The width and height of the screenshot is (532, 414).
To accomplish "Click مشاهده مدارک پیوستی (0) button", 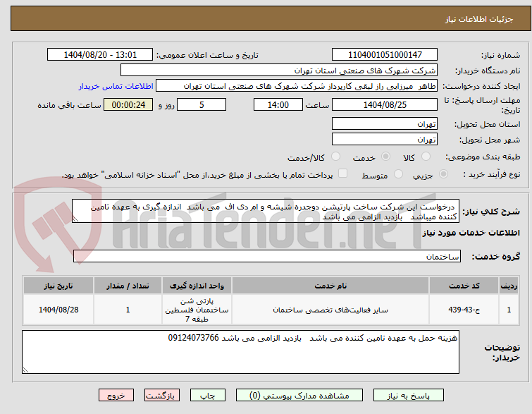I will click(x=299, y=396).
